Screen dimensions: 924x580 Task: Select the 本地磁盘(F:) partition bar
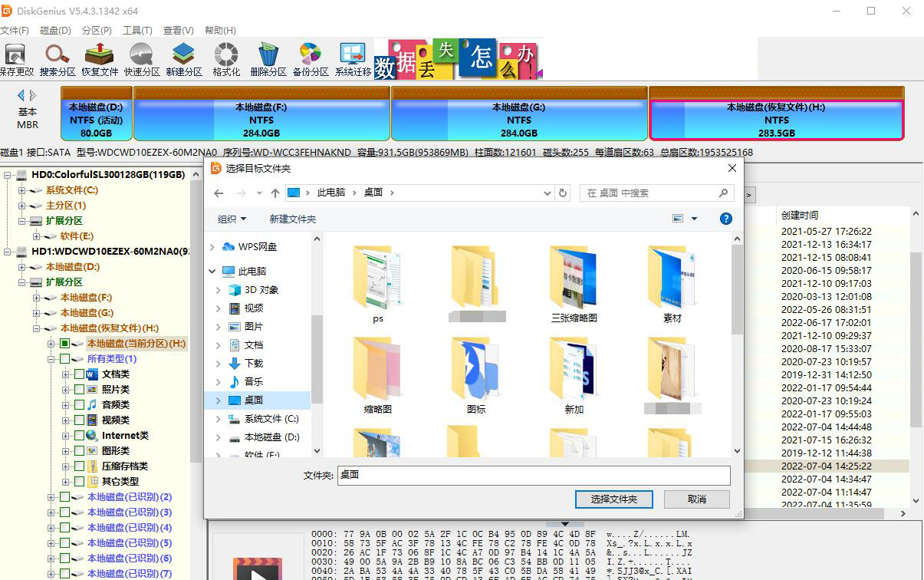point(261,113)
